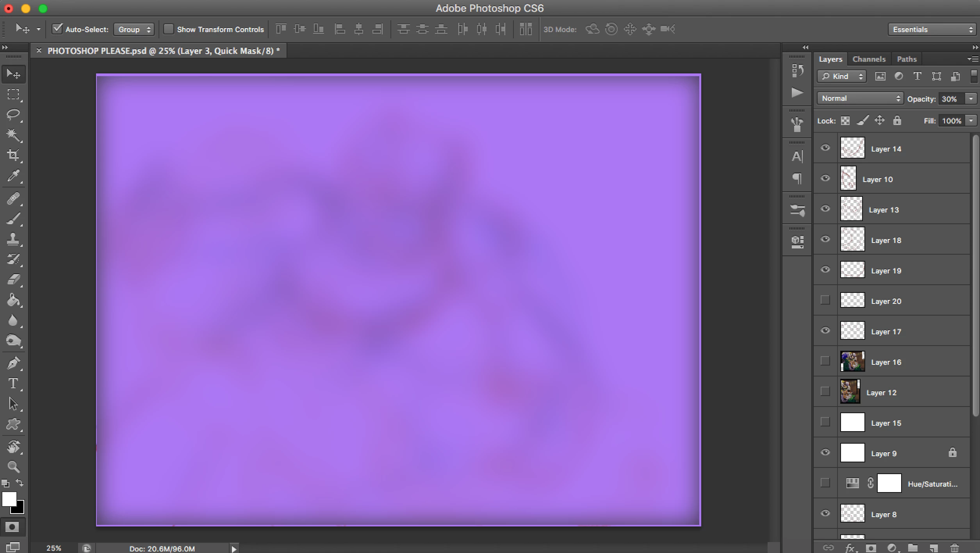Switch to the Paths tab
Image resolution: width=980 pixels, height=553 pixels.
[x=906, y=59]
